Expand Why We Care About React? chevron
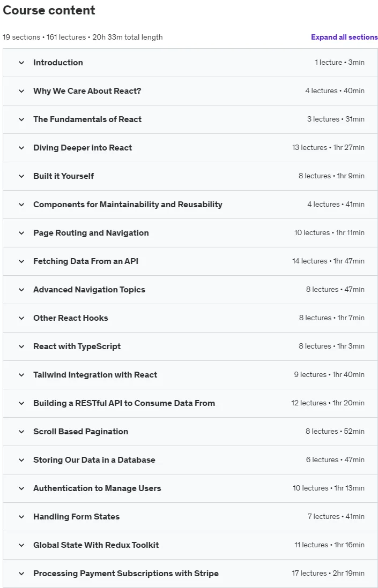This screenshot has width=378, height=588. coord(21,91)
